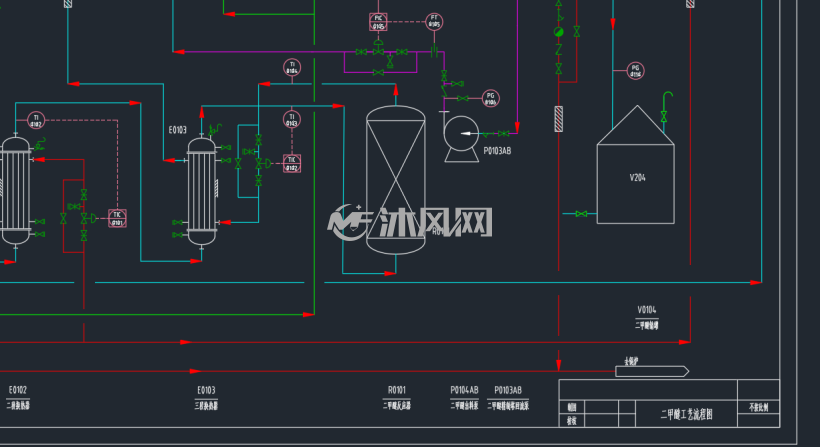Select the control valve beside TIC 0101
The width and height of the screenshot is (820, 447).
[x=88, y=218]
